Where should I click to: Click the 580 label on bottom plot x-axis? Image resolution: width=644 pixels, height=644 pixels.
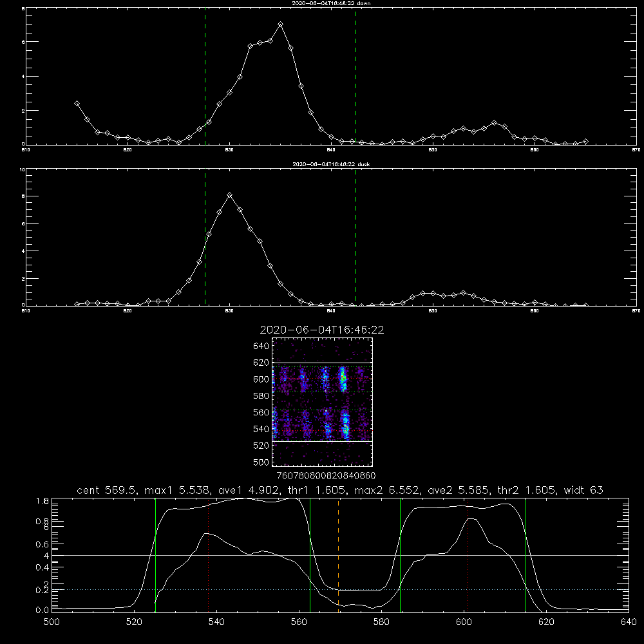pos(381,622)
